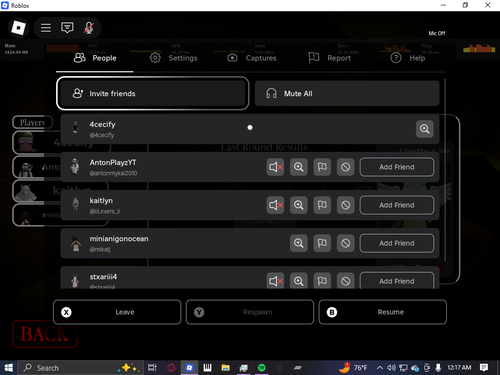Screen dimensions: 500x375
Task: Inspect minianigonocean's avatar
Action: tap(299, 243)
